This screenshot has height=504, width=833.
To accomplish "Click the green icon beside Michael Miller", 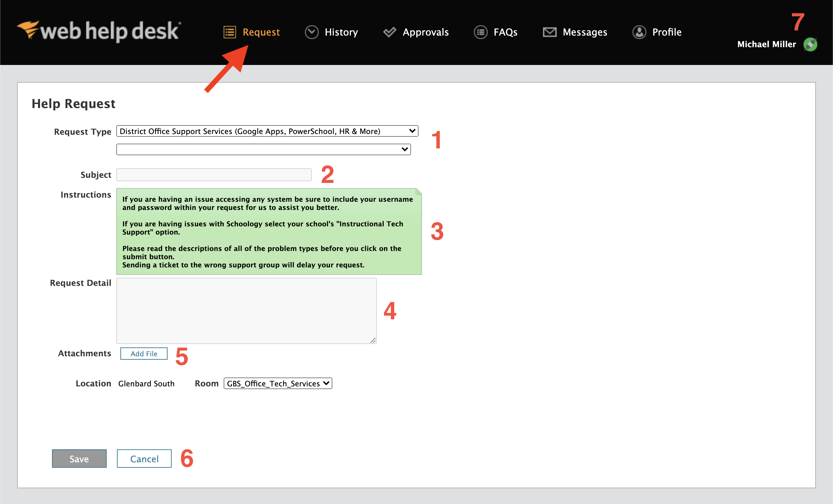I will [810, 44].
